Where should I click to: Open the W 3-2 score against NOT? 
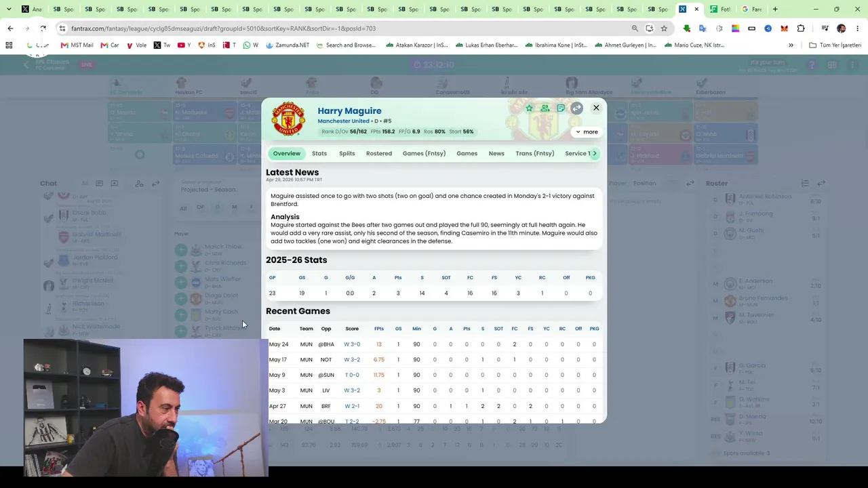tap(352, 360)
